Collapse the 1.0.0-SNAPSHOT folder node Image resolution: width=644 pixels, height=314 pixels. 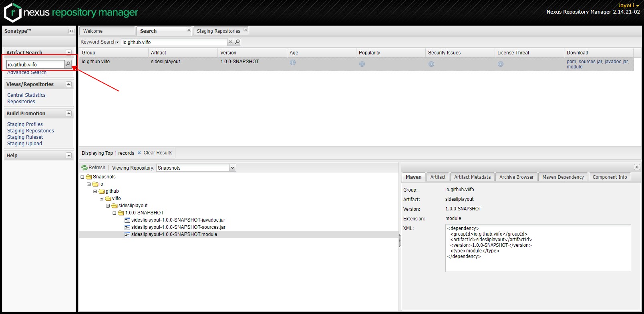115,213
